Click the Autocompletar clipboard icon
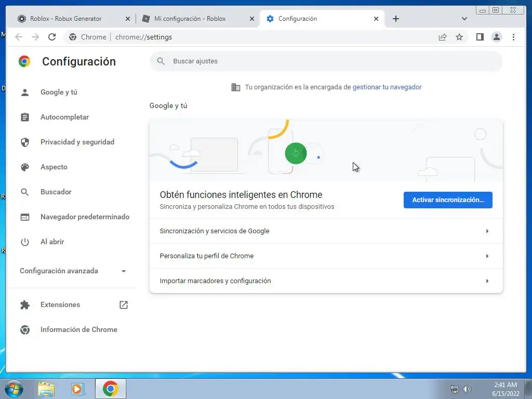The width and height of the screenshot is (532, 399). tap(25, 117)
